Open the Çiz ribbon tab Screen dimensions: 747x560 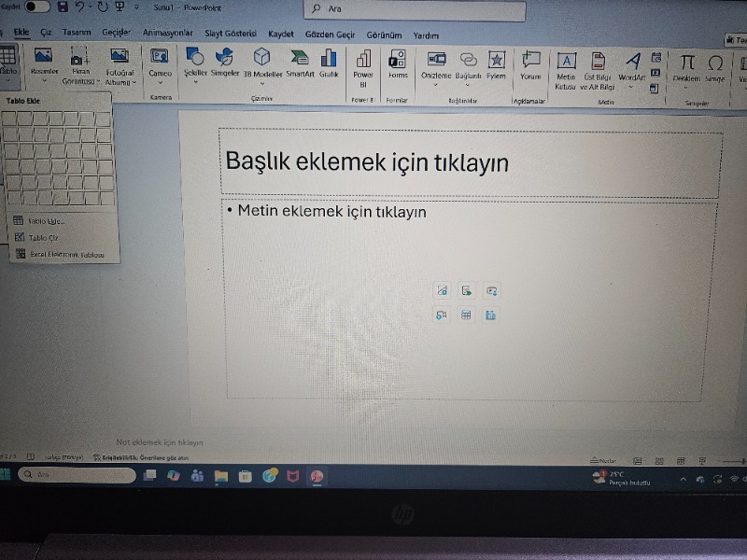coord(46,33)
